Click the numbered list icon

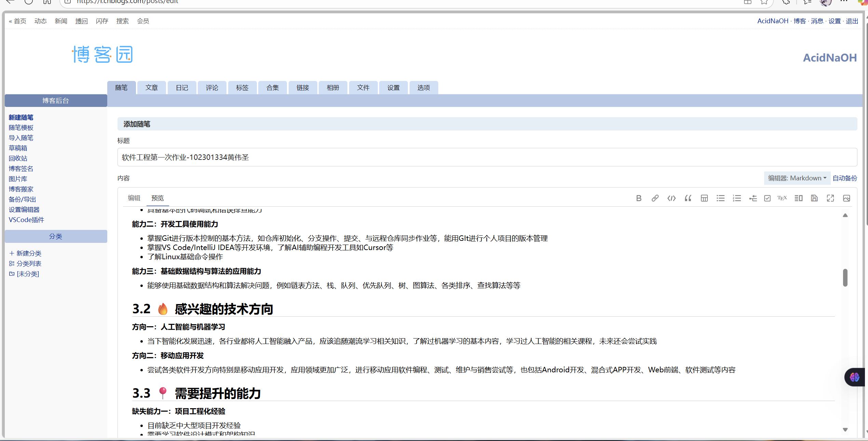click(x=736, y=198)
